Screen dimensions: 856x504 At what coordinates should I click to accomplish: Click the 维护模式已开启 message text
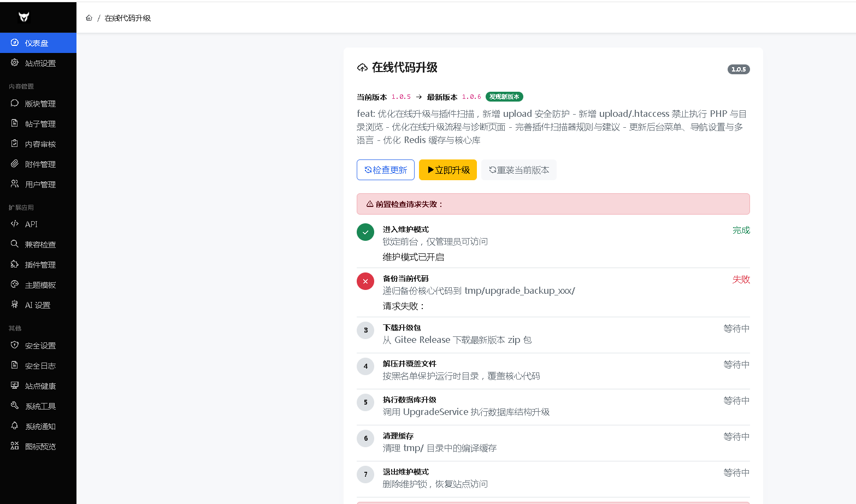pyautogui.click(x=414, y=257)
